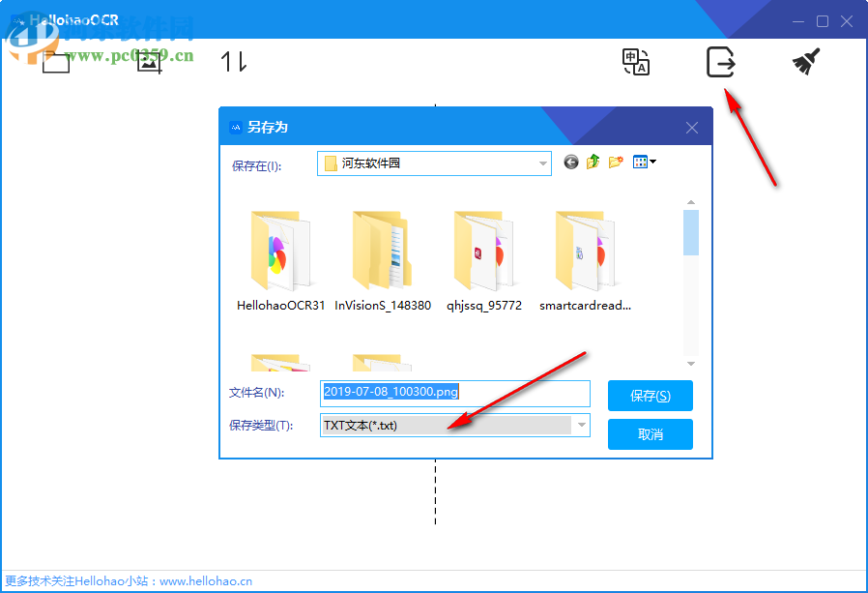Expand the 保存类型 file type dropdown
The image size is (868, 593).
coord(581,425)
